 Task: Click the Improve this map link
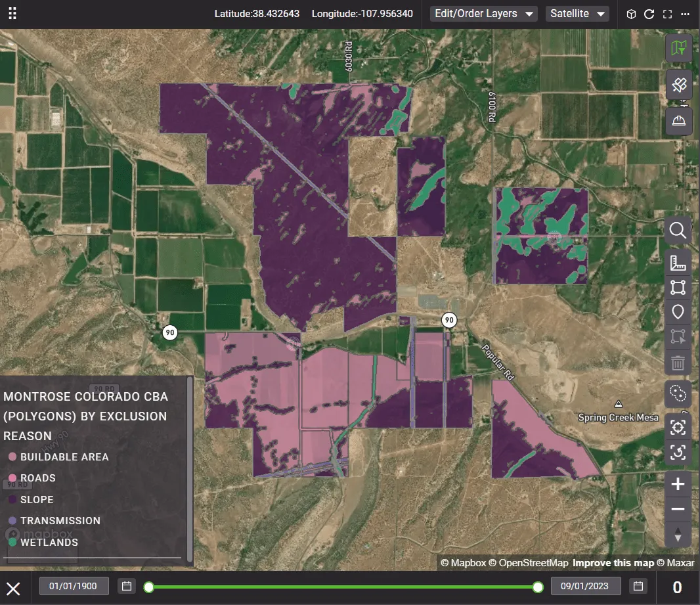[x=613, y=562]
